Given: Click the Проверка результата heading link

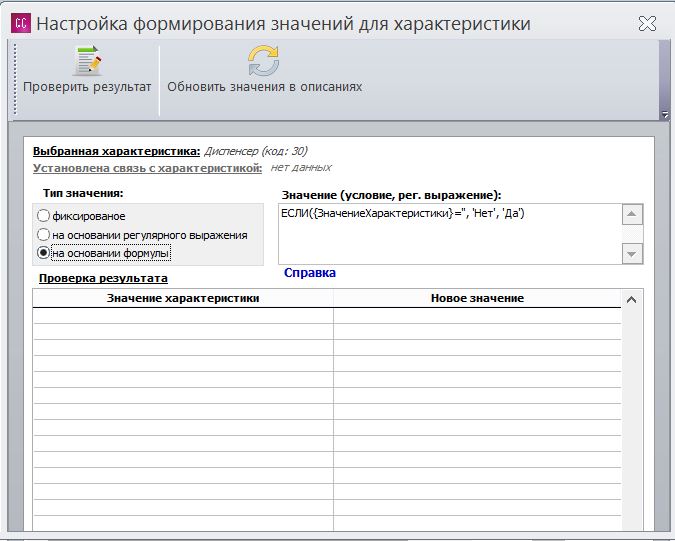Looking at the screenshot, I should tap(103, 278).
